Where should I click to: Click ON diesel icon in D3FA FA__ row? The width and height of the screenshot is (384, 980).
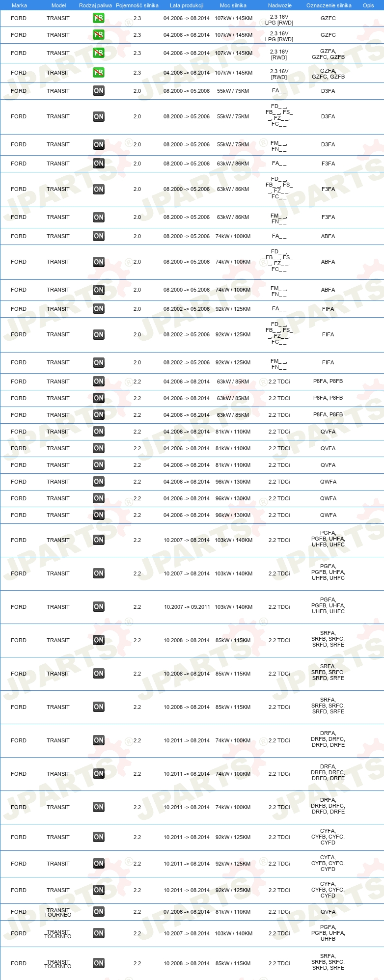pos(99,91)
